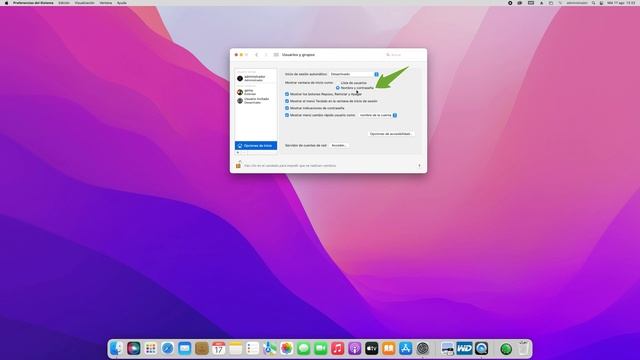Open Podcasts from the Dock
Screen dimensions: 640x360
tap(355, 349)
